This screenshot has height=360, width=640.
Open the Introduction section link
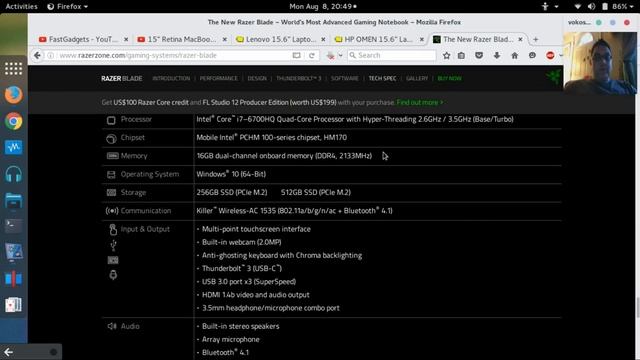[171, 78]
